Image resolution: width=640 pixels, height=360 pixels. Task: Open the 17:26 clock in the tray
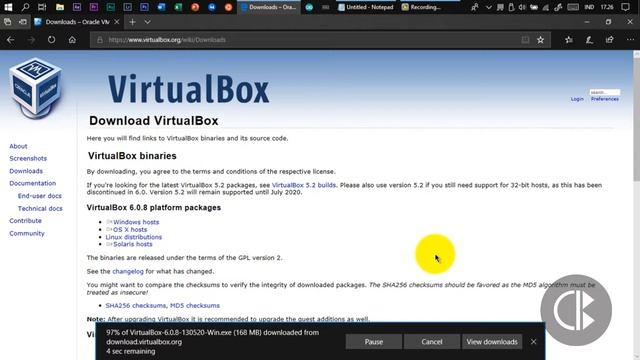tap(607, 7)
